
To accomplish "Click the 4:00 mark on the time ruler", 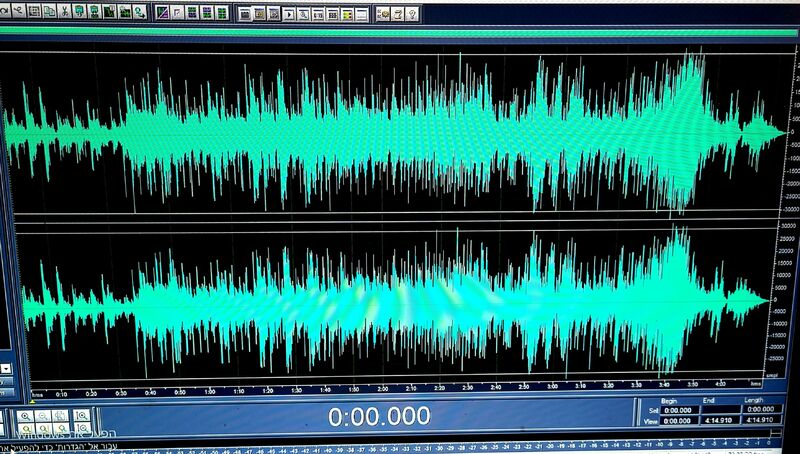I will (720, 384).
